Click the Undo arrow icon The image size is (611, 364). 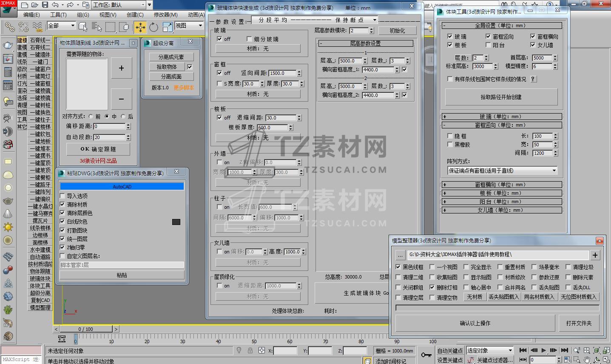[x=55, y=5]
